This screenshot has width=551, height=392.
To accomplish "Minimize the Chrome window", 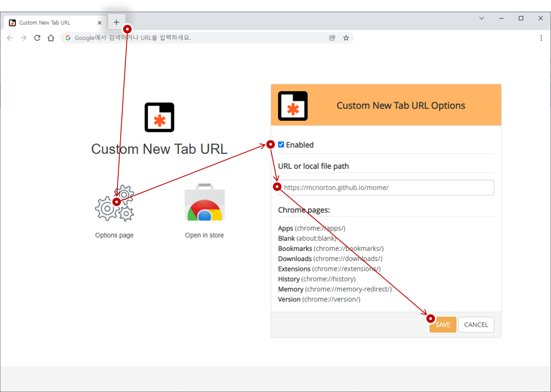I will point(501,18).
